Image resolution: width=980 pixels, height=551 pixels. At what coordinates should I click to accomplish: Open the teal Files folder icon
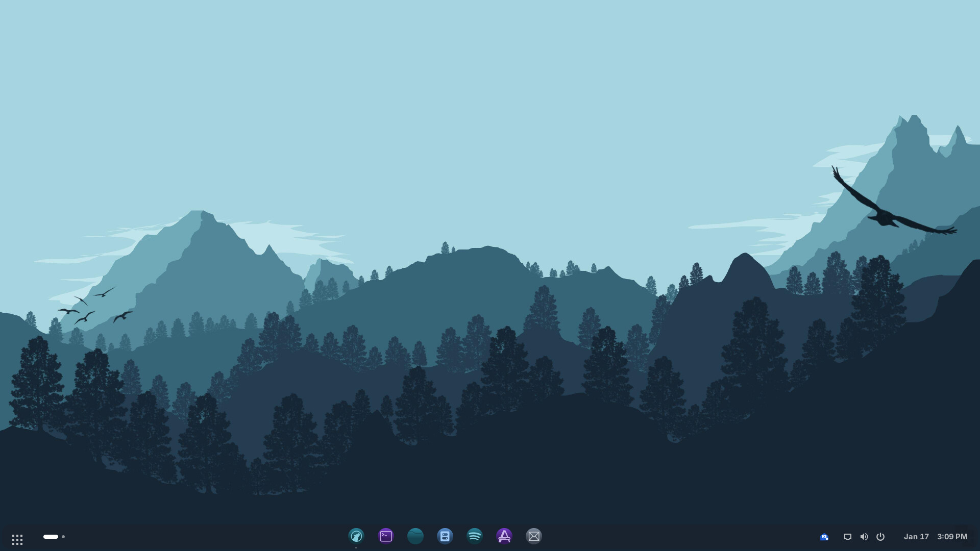[415, 536]
